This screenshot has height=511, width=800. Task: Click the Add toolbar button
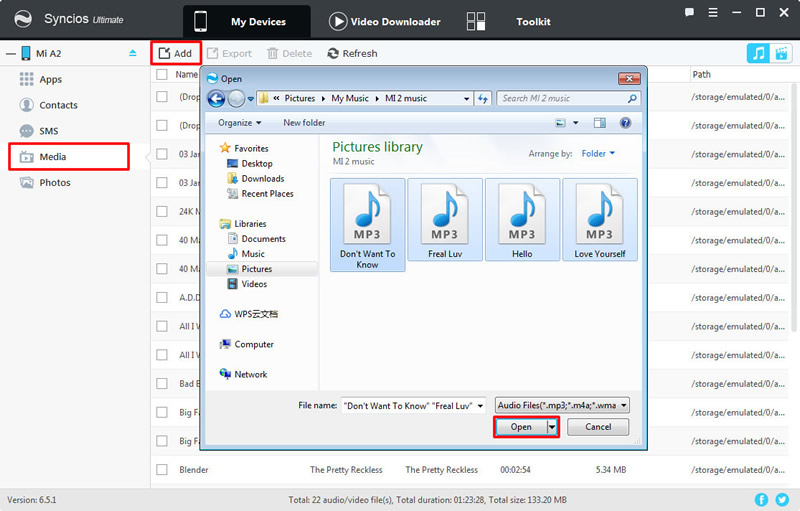coord(176,53)
